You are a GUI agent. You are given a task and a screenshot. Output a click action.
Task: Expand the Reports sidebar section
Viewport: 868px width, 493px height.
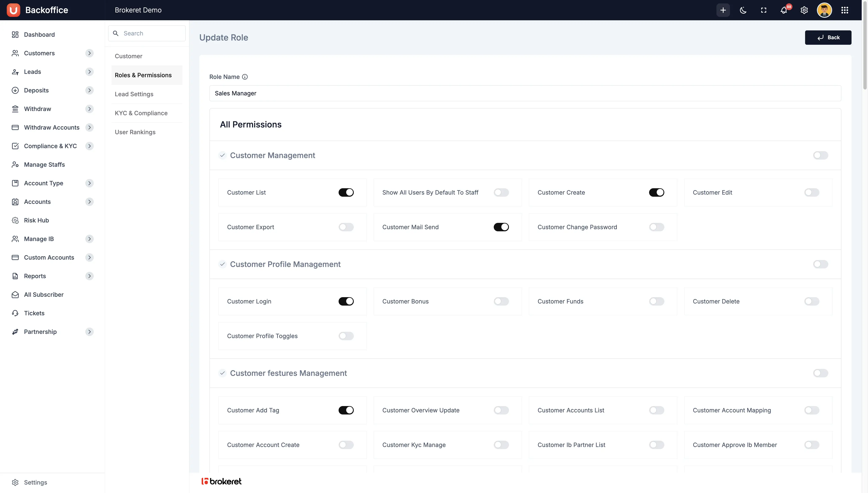click(90, 276)
